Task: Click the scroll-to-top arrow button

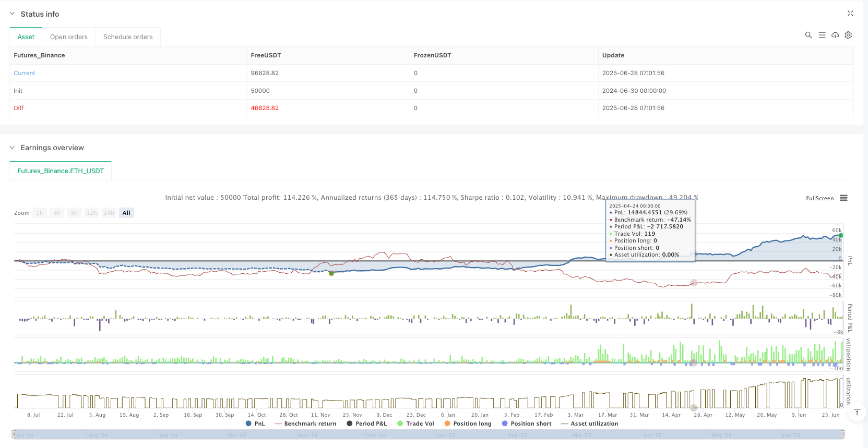Action: [x=857, y=412]
